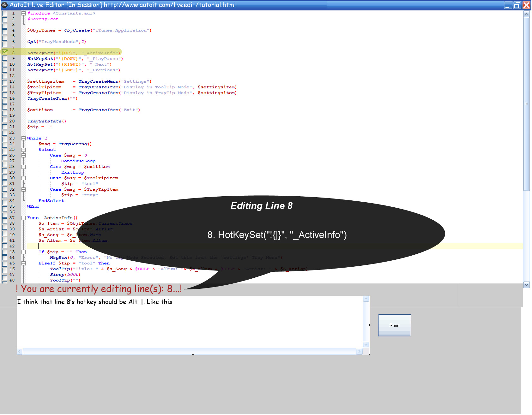Click the code editor scroll-up arrow
532x415 pixels.
tap(526, 14)
